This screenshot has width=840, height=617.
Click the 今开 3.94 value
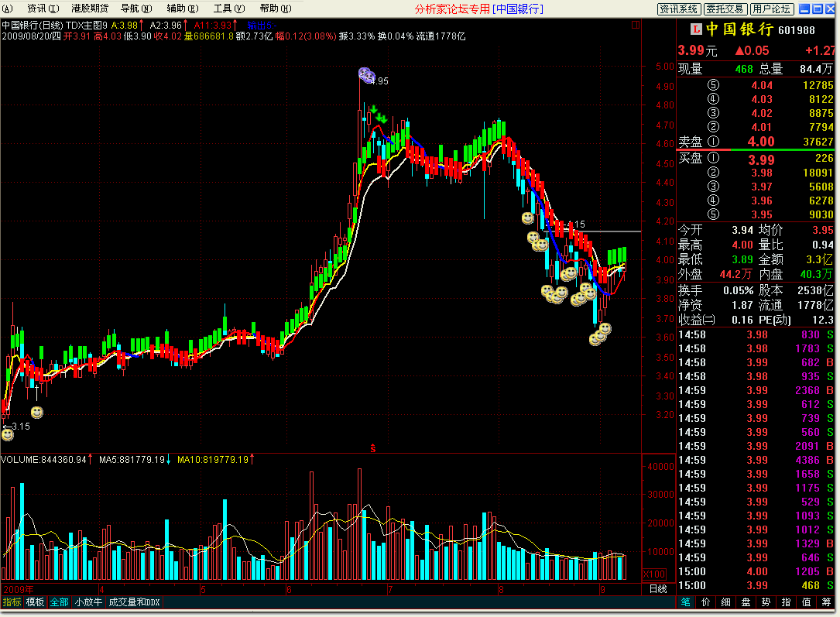[x=742, y=230]
